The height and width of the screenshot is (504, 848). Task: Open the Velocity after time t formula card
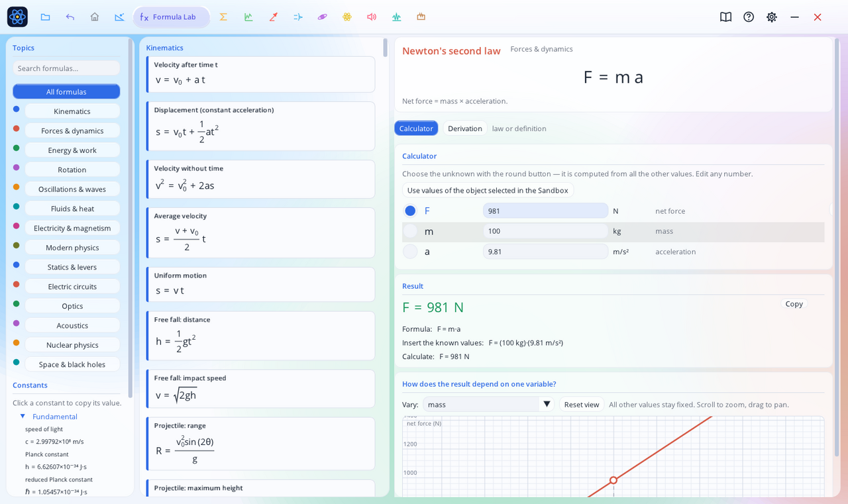click(261, 74)
